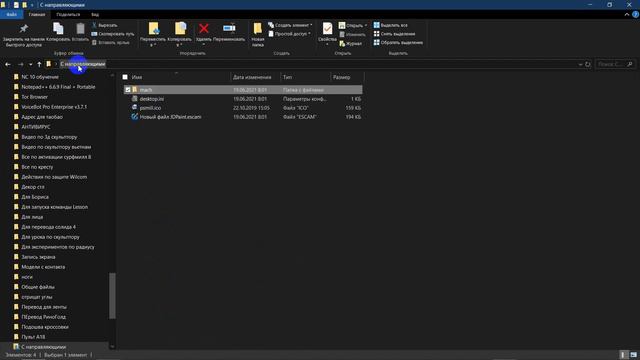Image resolution: width=640 pixels, height=360 pixels.
Task: Switch to large icons view icon
Action: [x=633, y=355]
